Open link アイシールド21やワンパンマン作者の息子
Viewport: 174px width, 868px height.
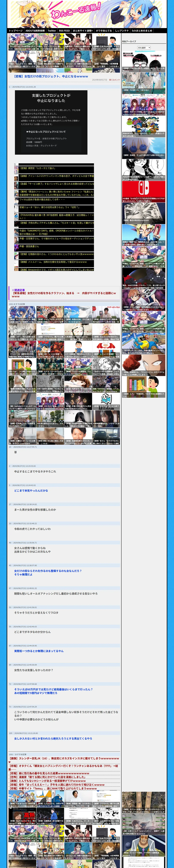[56, 176]
